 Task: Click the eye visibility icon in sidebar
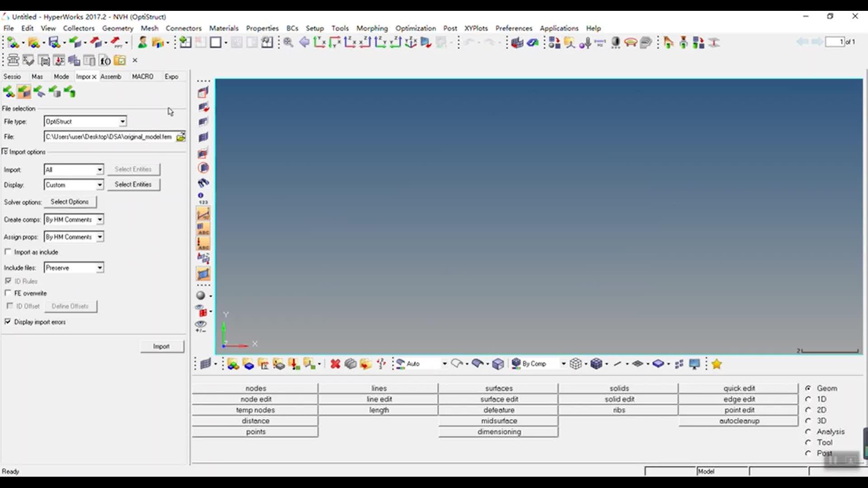tap(201, 324)
